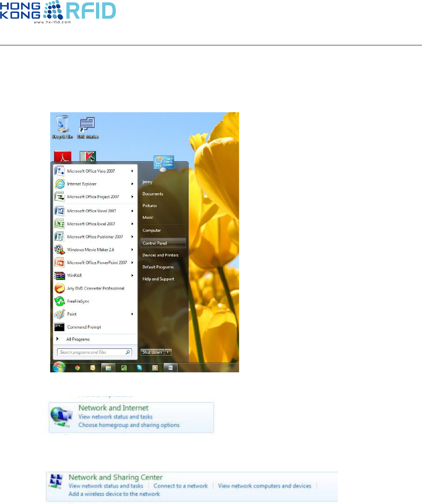Open Help and Support
Viewport: 422px width, 504px height.
click(158, 279)
